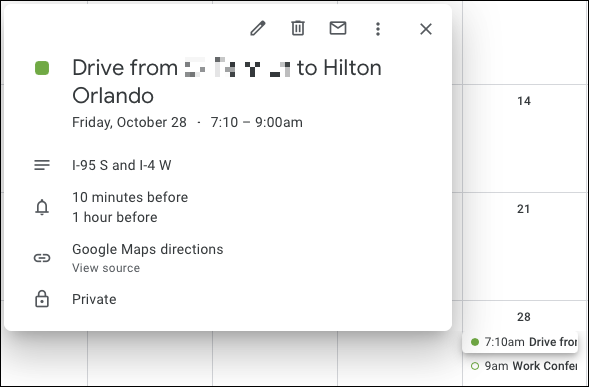Viewport: 589px width, 387px height.
Task: Open the View source link
Action: (x=106, y=268)
